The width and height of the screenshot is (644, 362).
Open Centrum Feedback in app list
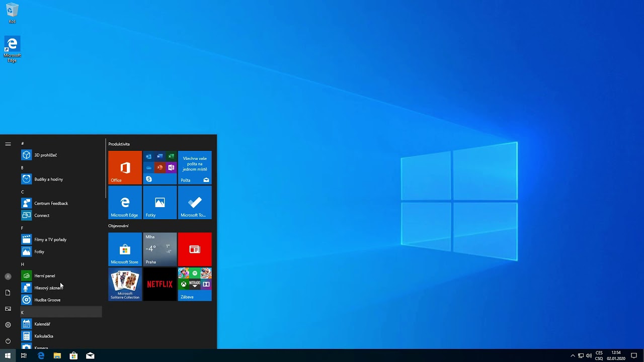click(61, 203)
